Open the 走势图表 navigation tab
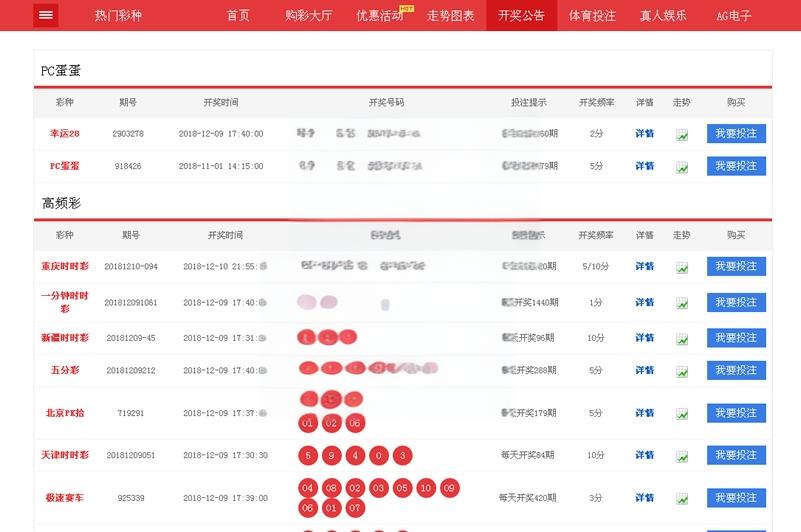The width and height of the screenshot is (801, 532). coord(451,16)
